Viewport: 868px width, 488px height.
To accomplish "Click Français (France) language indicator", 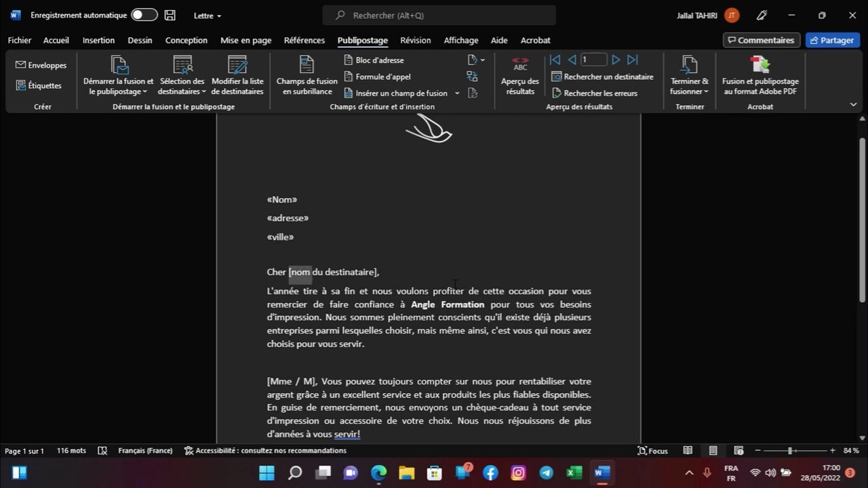I will [145, 451].
